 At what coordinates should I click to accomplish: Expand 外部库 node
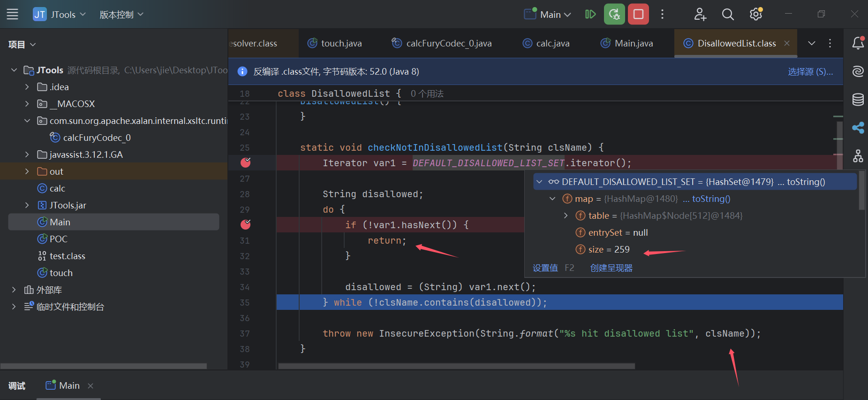pos(14,290)
